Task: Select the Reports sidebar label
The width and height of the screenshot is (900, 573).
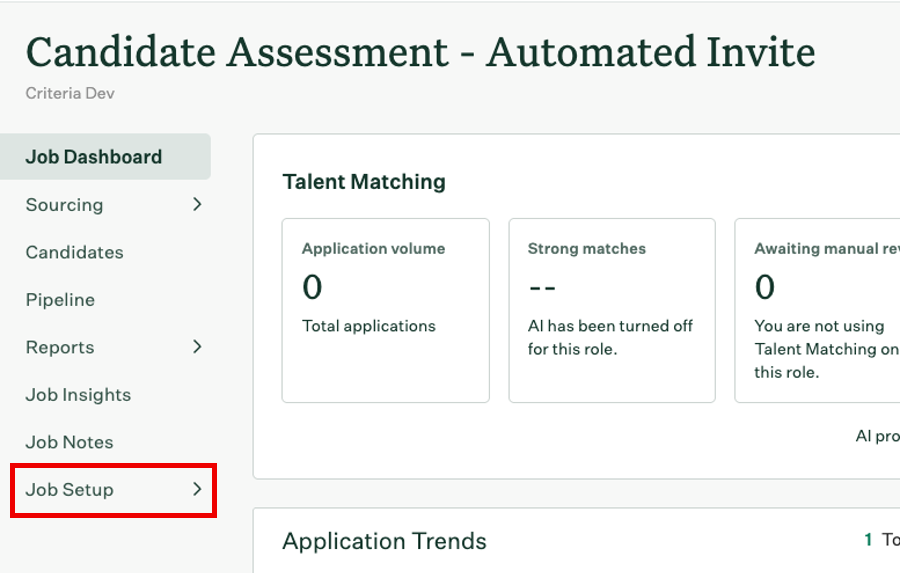Action: tap(60, 347)
